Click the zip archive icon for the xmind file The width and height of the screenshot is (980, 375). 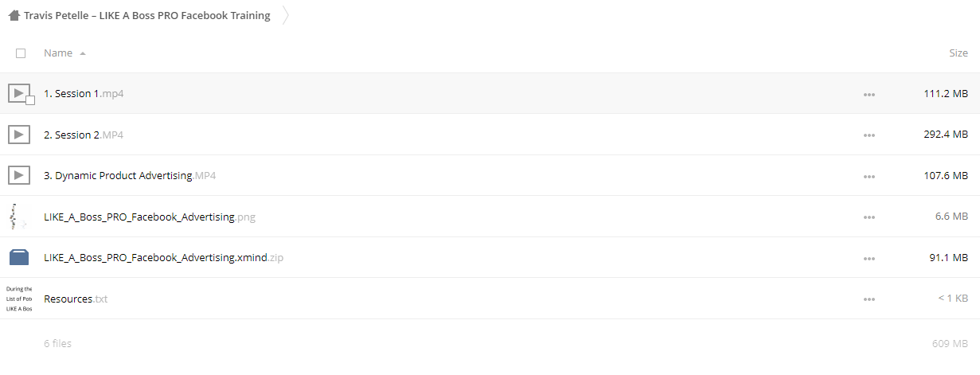[19, 257]
